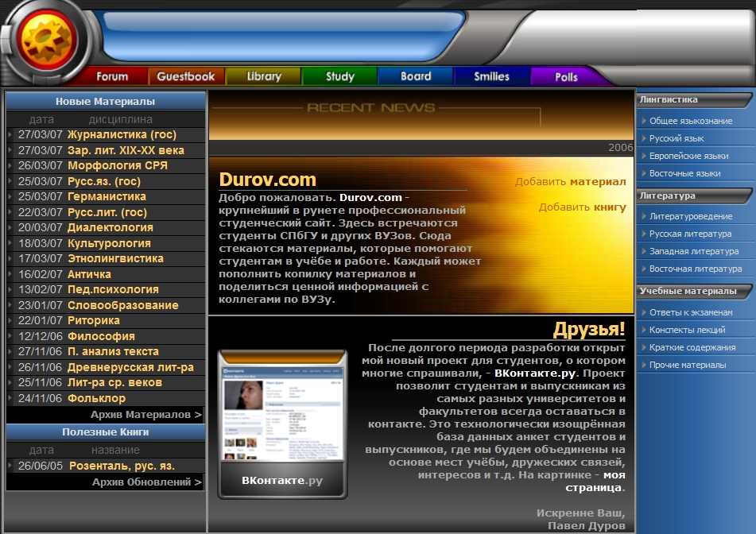
Task: Click the Полезные Книги panel header
Action: [x=105, y=431]
